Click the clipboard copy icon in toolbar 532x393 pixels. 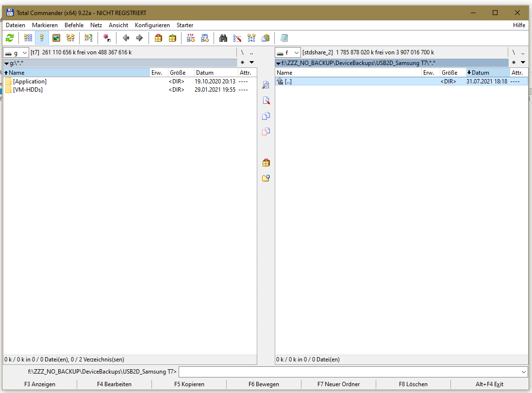point(266,38)
